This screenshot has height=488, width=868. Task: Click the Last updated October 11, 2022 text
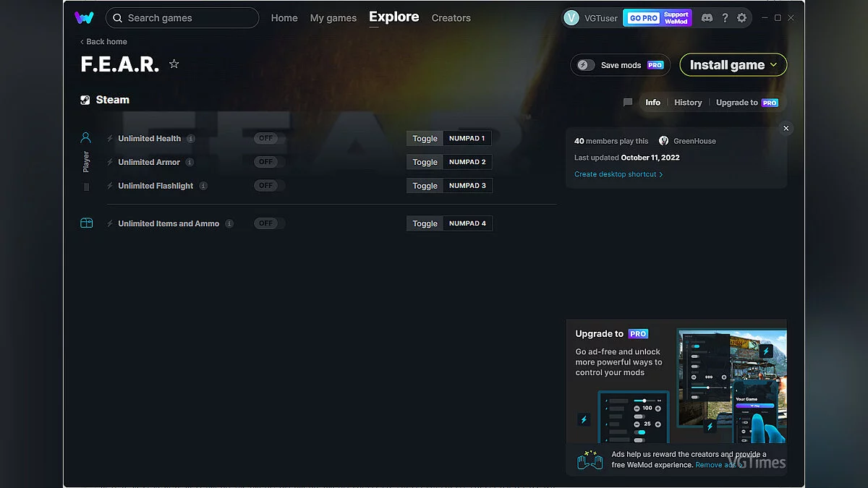tap(627, 158)
